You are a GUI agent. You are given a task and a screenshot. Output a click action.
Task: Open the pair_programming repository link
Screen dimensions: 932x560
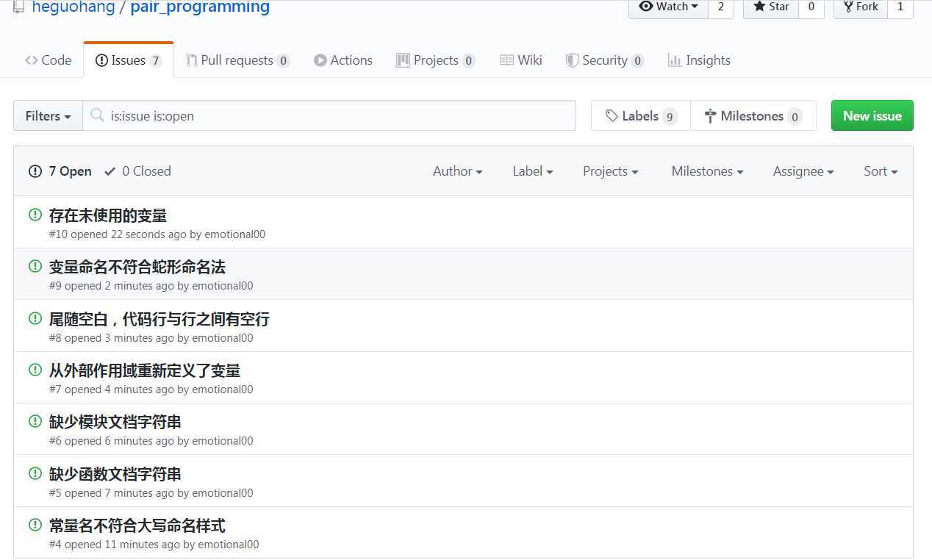click(200, 7)
